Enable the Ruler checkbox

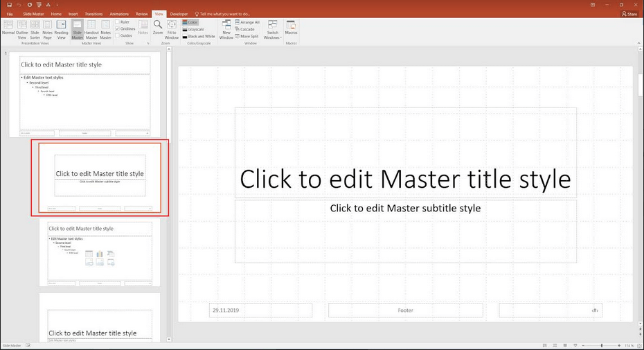[x=123, y=21]
